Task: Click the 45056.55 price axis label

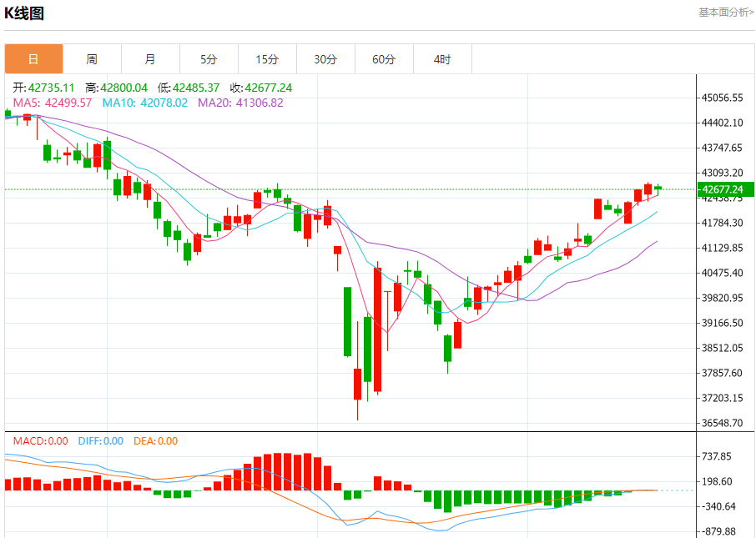Action: [723, 98]
